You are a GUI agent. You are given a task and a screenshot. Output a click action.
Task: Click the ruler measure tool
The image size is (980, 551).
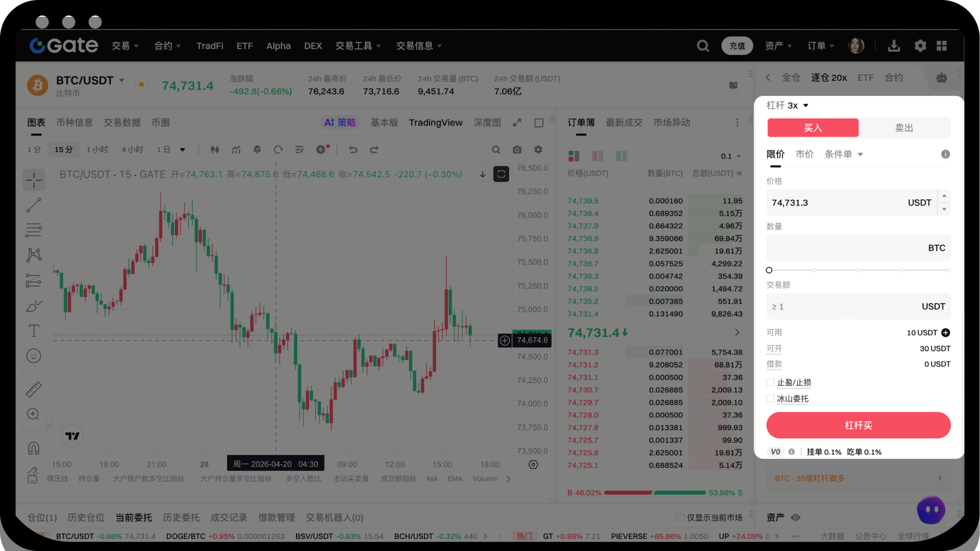pos(34,389)
